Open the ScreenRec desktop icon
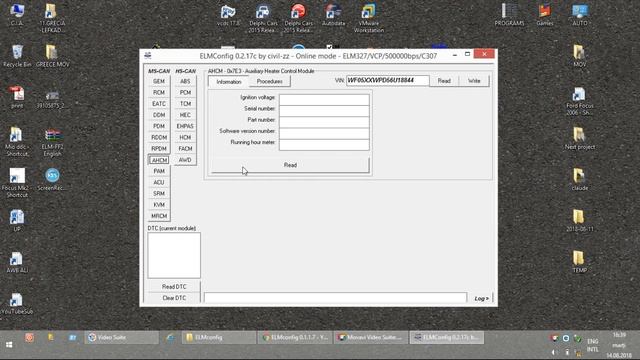Screen dimensions: 640x360 point(52,180)
